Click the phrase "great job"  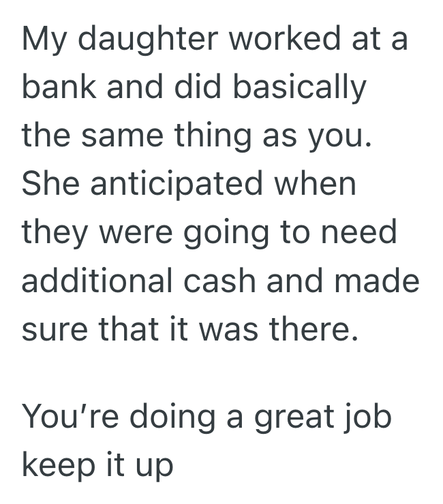[321, 417]
